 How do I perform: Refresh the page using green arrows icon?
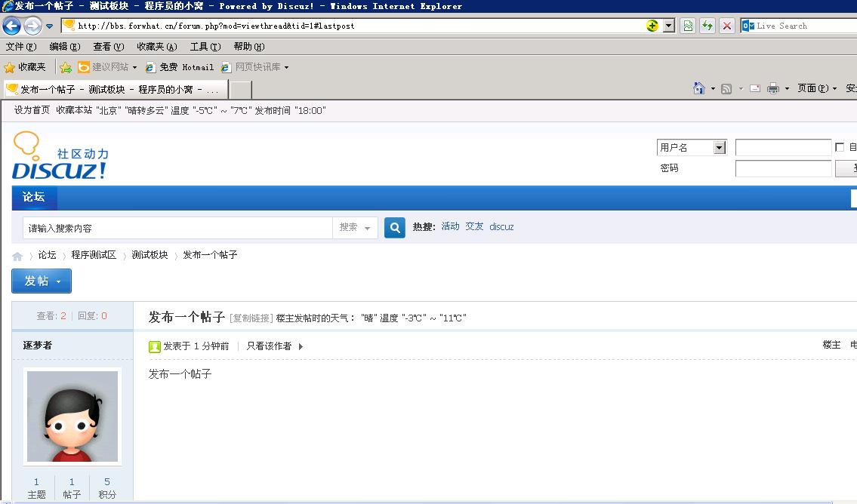[x=707, y=26]
